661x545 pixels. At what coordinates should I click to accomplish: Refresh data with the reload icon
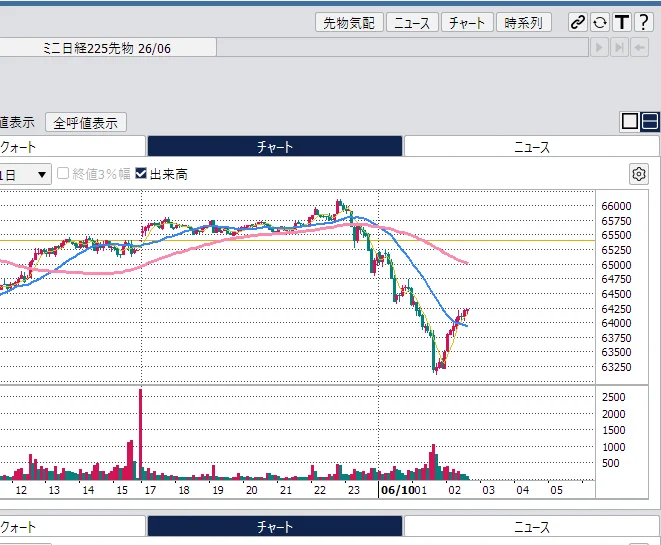click(600, 22)
